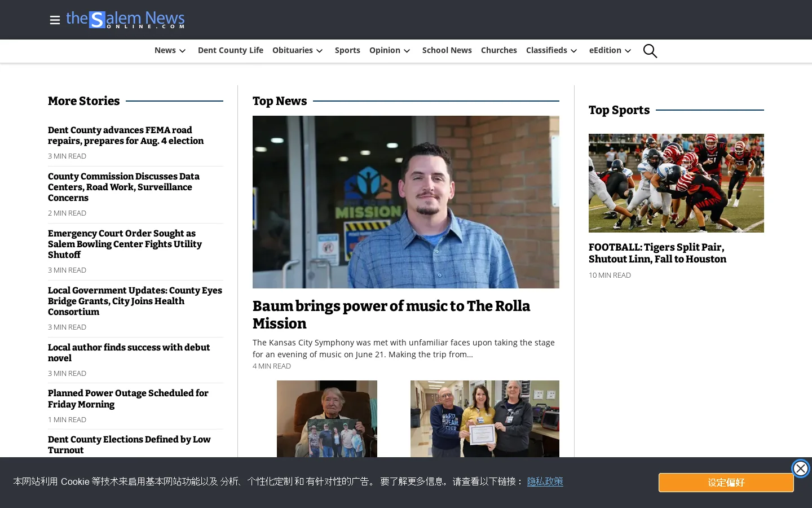The image size is (812, 508).
Task: Open thumbnail of woman holding family photo
Action: pyautogui.click(x=327, y=419)
